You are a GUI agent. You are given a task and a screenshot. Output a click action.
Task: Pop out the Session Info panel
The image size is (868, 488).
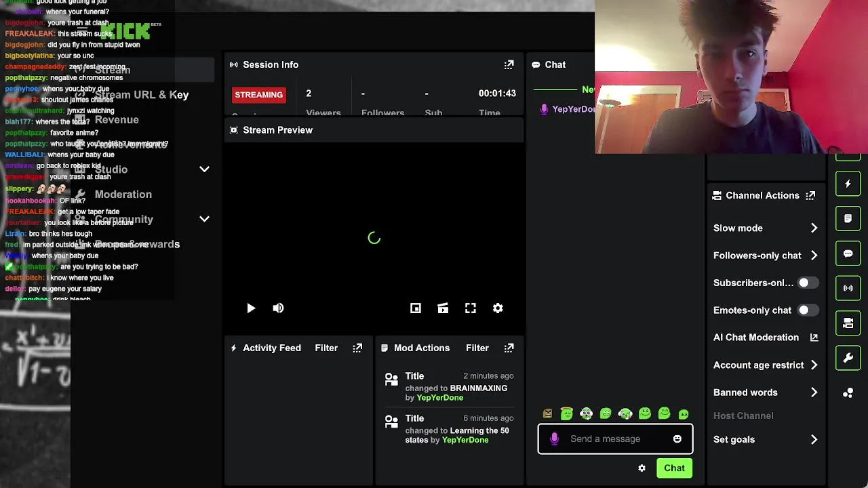click(x=509, y=64)
